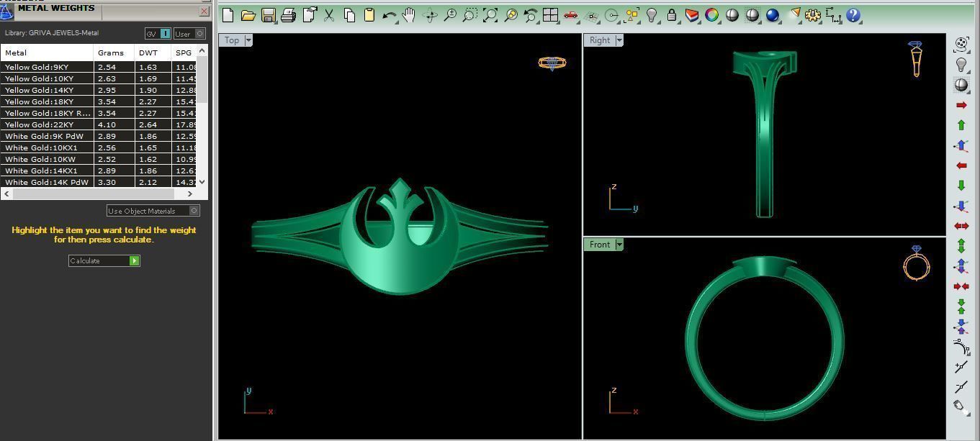980x441 pixels.
Task: Click the blue render sphere icon
Action: [773, 15]
